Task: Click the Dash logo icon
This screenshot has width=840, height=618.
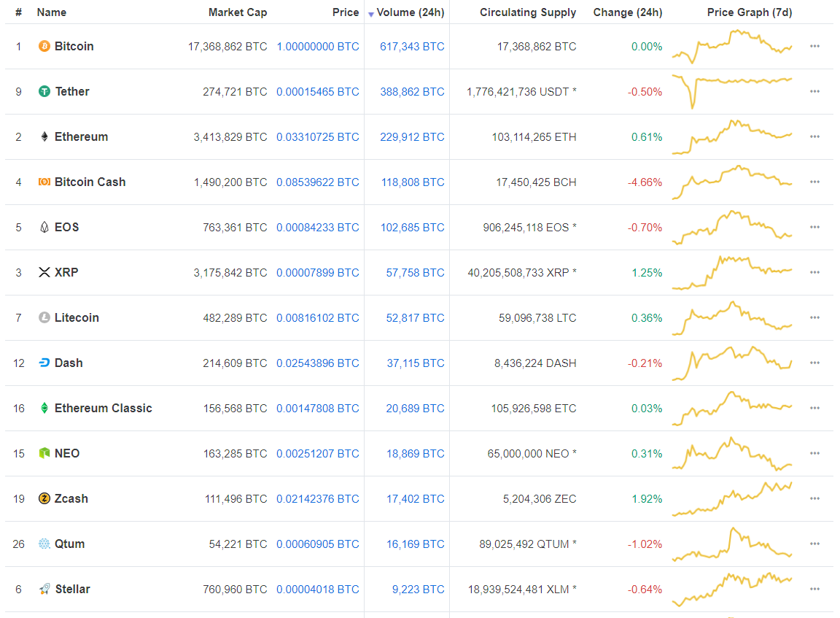Action: 44,363
